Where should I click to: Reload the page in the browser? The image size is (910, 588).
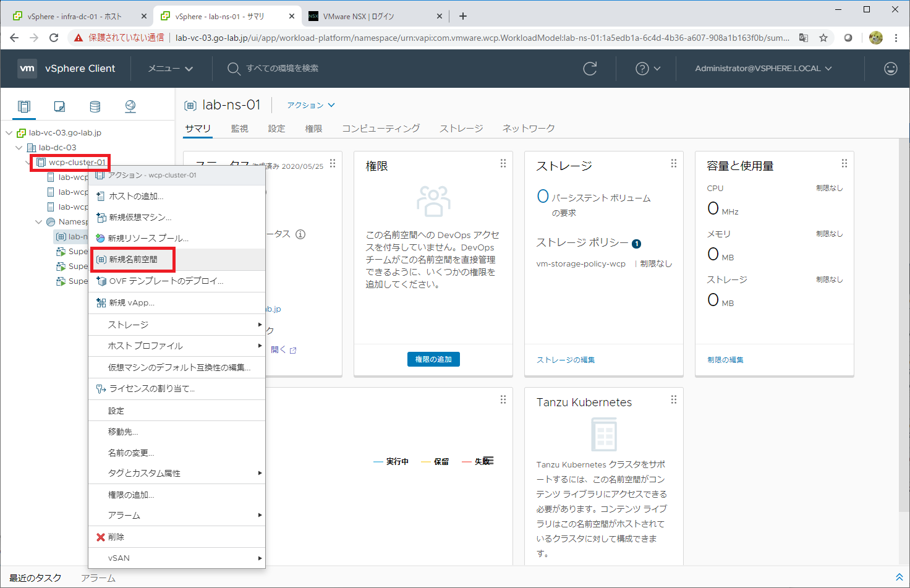point(54,38)
